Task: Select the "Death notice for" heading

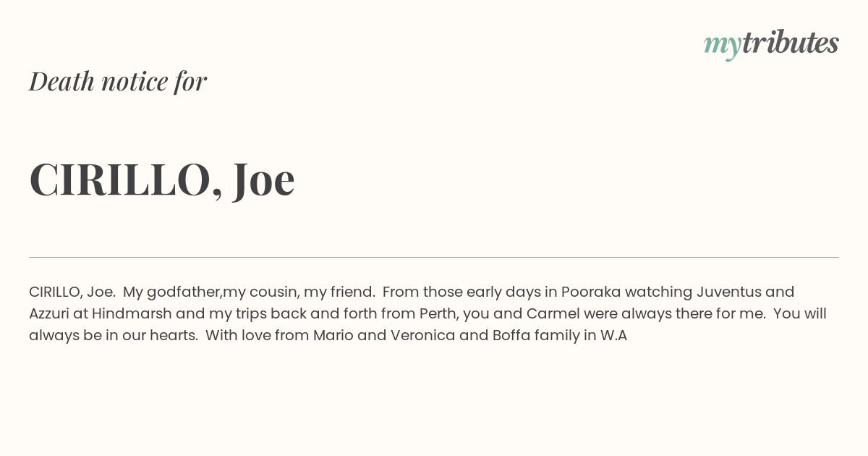Action: 118,81
